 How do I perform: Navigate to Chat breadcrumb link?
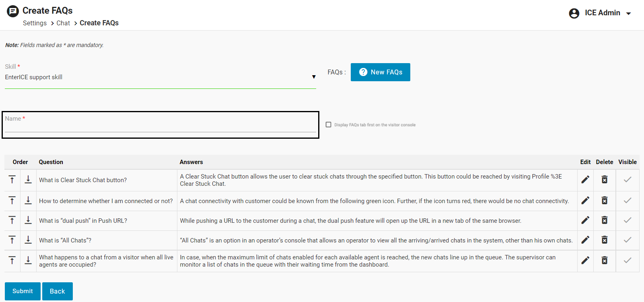63,23
